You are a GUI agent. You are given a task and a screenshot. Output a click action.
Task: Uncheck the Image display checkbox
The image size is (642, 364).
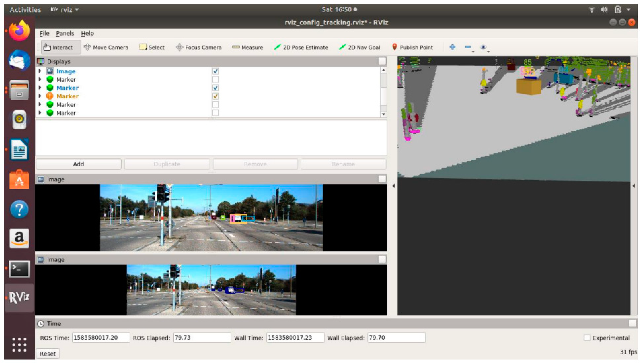(215, 71)
